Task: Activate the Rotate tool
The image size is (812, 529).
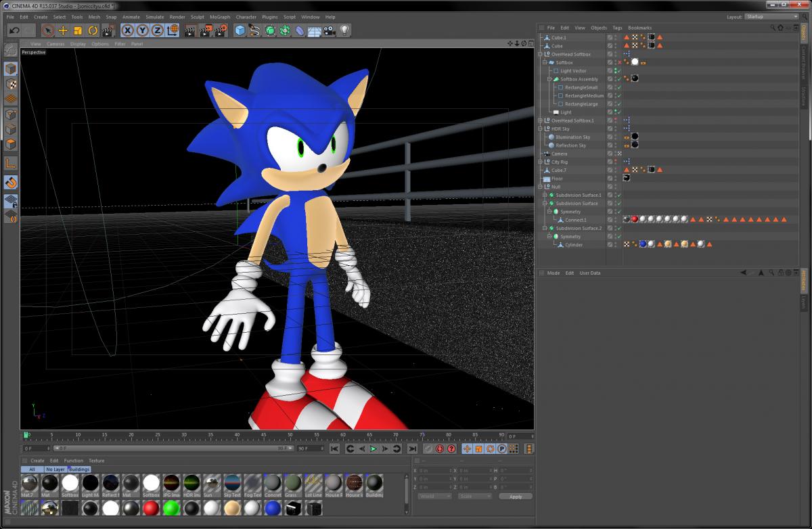Action: click(x=93, y=30)
